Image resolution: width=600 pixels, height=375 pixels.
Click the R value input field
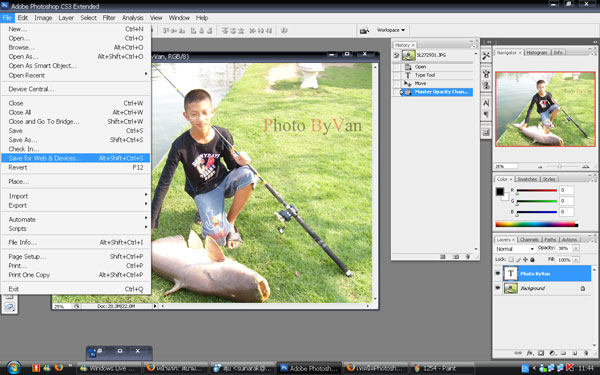tap(567, 190)
